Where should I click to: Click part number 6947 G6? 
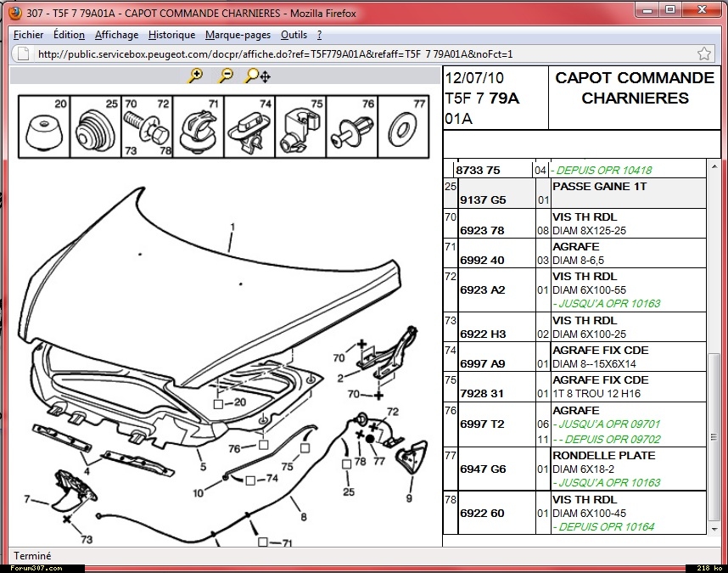point(483,469)
